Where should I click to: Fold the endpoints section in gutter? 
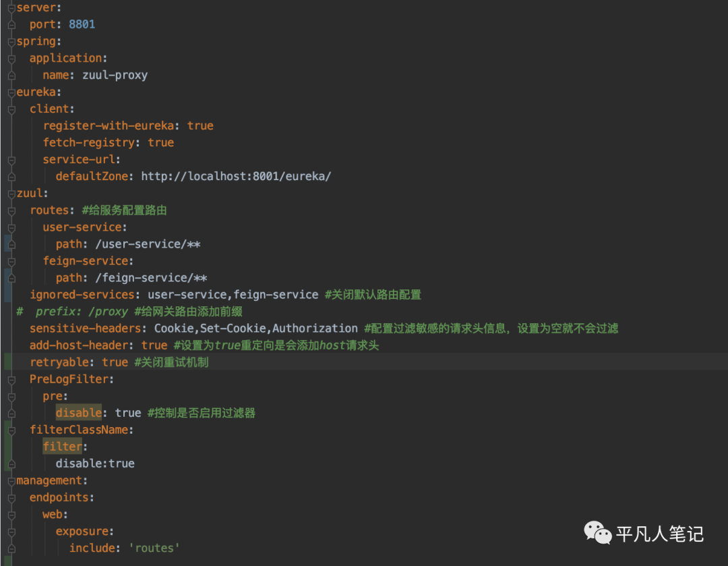click(x=11, y=498)
